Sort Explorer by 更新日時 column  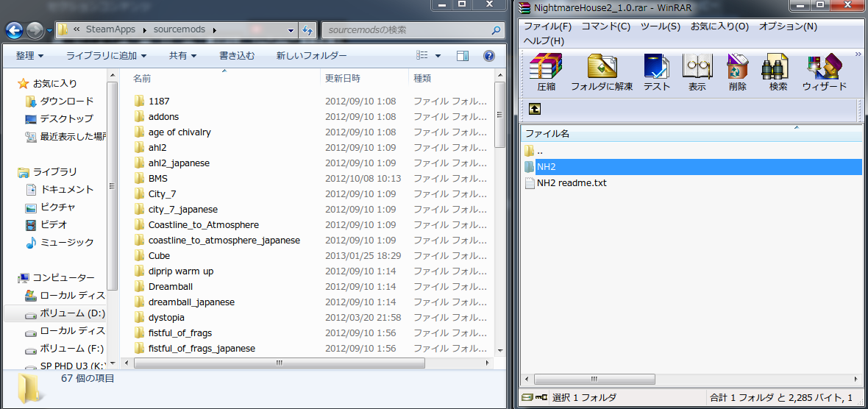tap(364, 79)
